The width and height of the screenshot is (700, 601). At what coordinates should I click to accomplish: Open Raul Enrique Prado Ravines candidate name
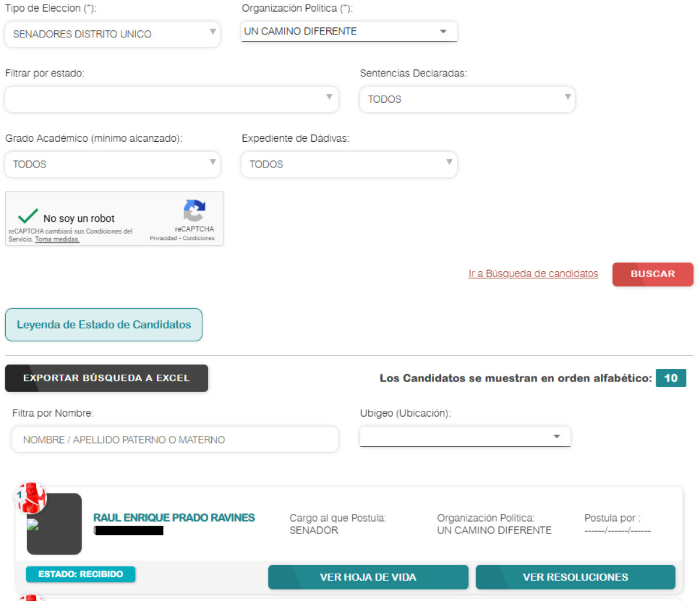pyautogui.click(x=174, y=518)
